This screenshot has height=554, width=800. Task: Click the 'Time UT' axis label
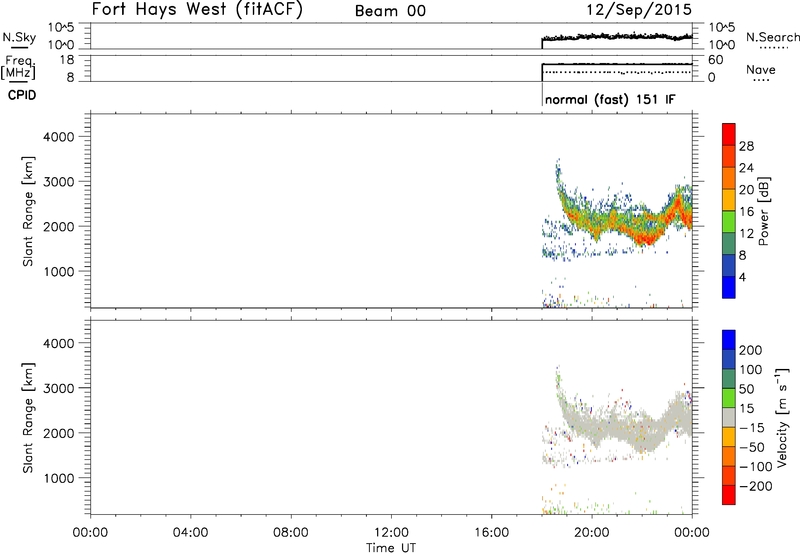[391, 548]
